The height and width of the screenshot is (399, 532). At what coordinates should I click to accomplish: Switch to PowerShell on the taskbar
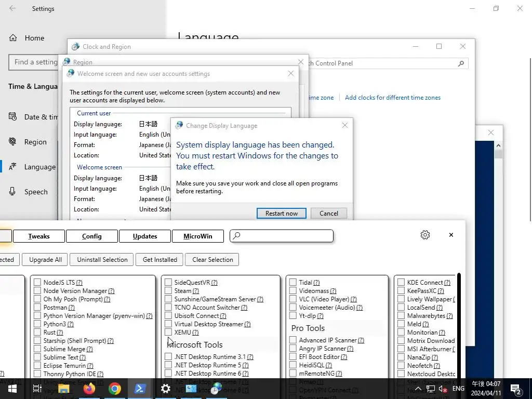click(x=140, y=389)
